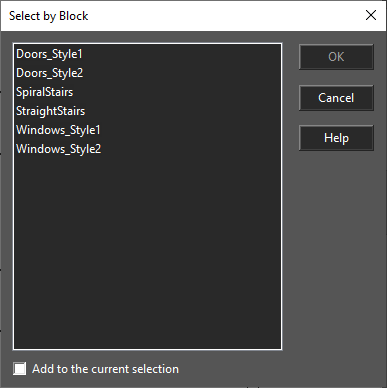Click empty area of the block list
Viewport: 387px width, 388px height.
coord(147,250)
